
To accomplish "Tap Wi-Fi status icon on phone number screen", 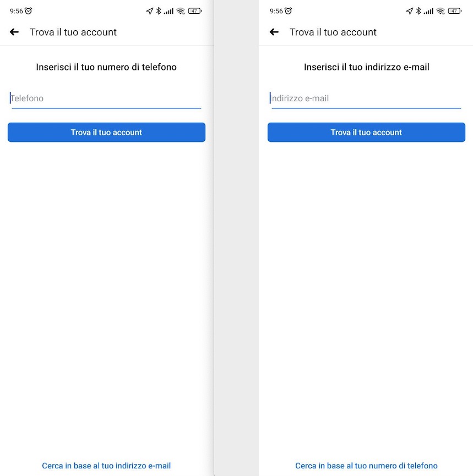I will coord(181,11).
